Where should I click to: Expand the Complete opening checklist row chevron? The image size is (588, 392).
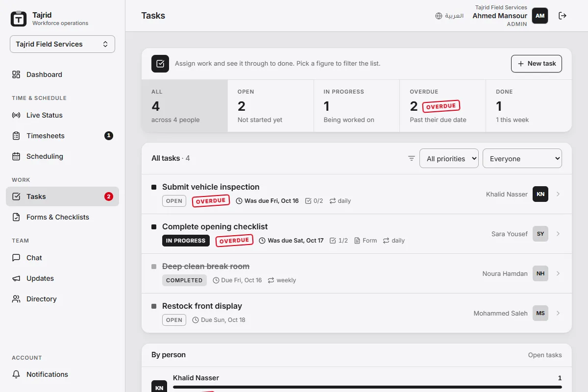pyautogui.click(x=558, y=234)
